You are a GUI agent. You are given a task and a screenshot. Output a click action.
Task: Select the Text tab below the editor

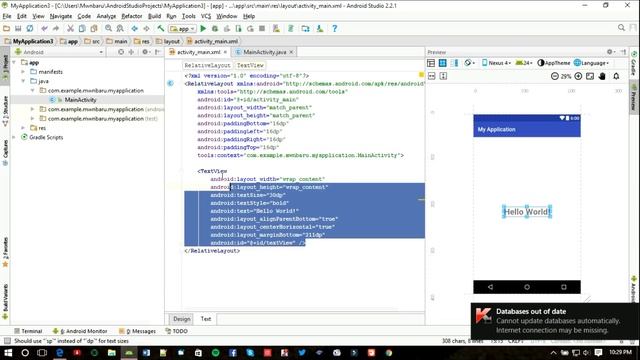tap(206, 319)
